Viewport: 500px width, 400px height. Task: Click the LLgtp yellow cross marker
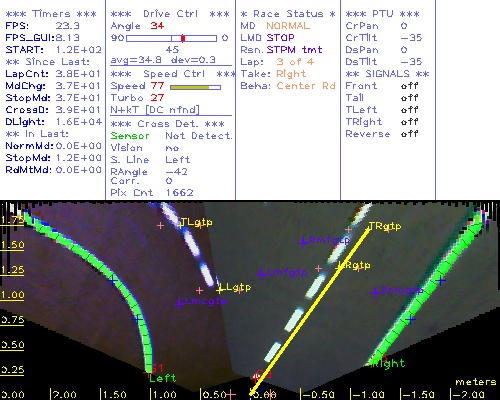[220, 290]
